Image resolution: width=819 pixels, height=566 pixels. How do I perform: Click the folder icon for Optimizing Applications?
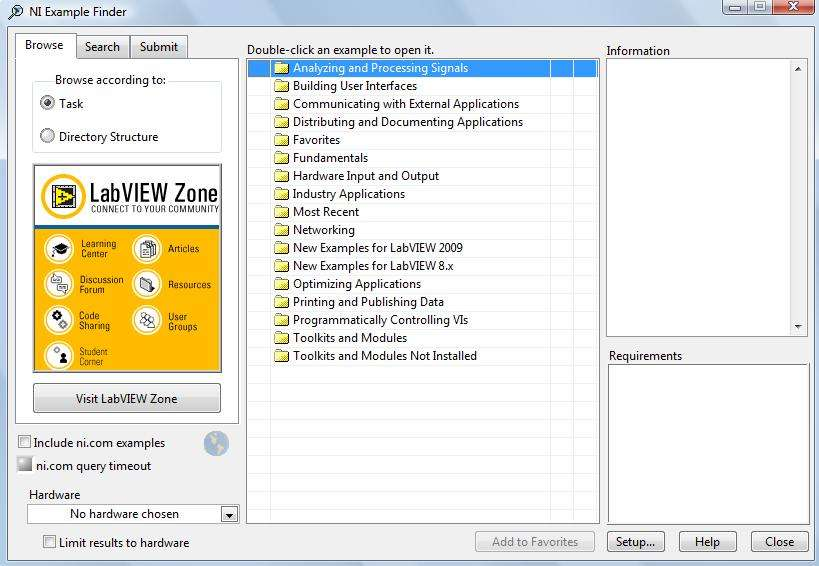[x=282, y=284]
